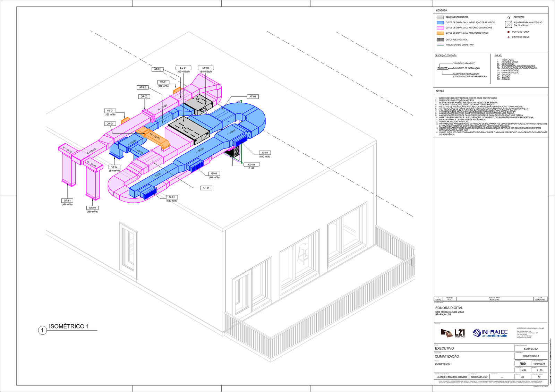Open the Infratec Ar Condicionado Ltda underlined link
555x392 pixels.
pyautogui.click(x=530, y=328)
